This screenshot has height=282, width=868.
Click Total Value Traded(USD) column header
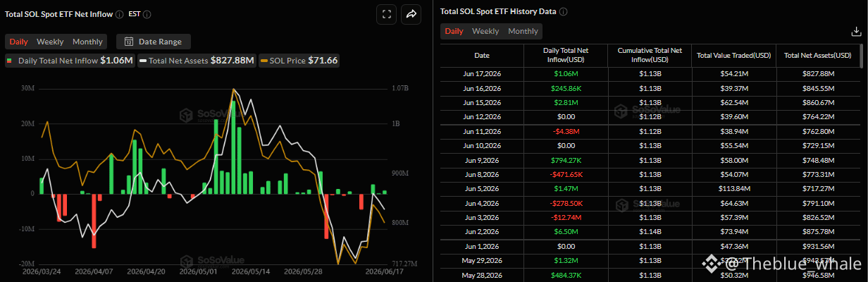tap(733, 55)
